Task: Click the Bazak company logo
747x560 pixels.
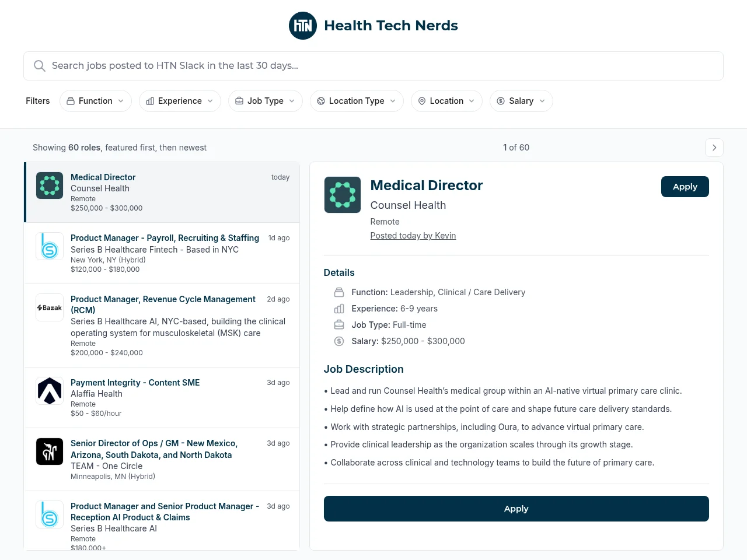Action: pos(50,307)
